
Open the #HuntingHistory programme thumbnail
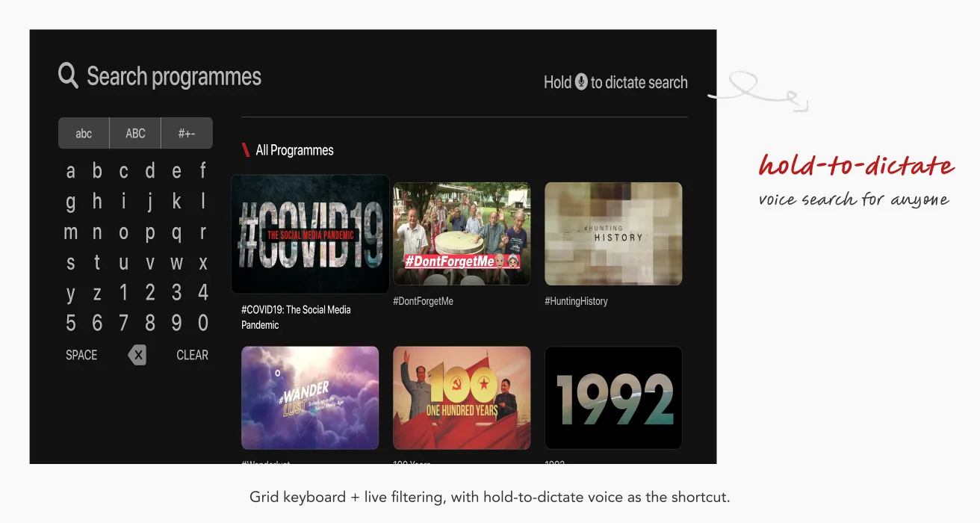pyautogui.click(x=613, y=234)
